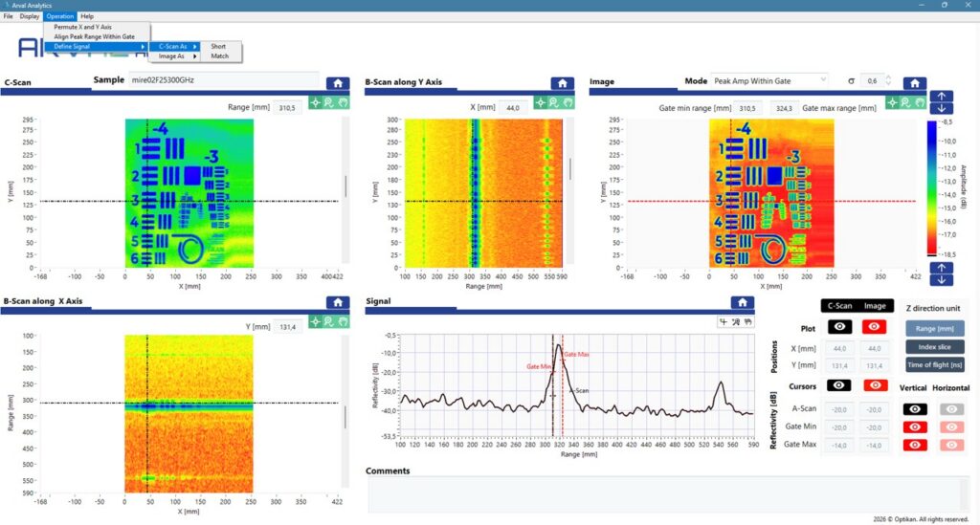The image size is (980, 525).
Task: Open the Help menu
Action: pyautogui.click(x=87, y=16)
